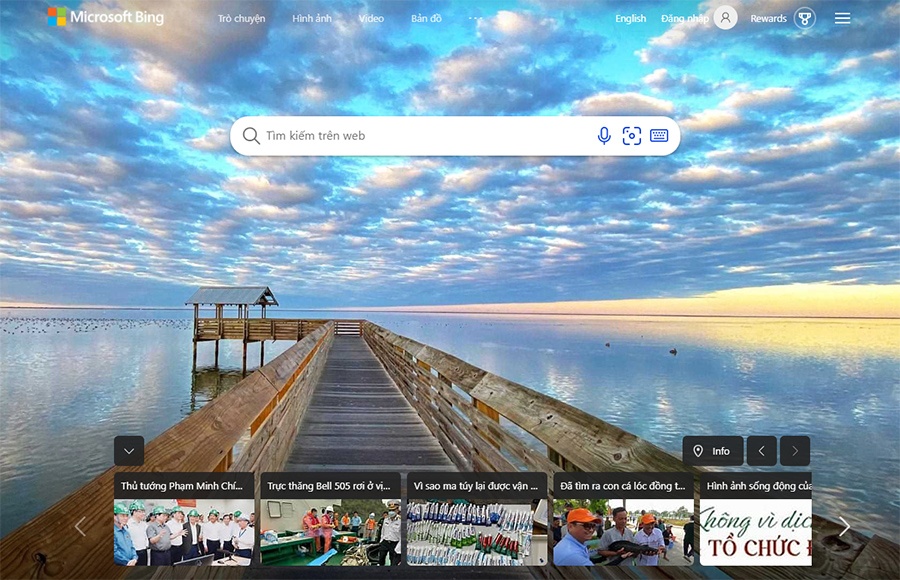The image size is (900, 580).
Task: Open the image Info button
Action: [712, 451]
